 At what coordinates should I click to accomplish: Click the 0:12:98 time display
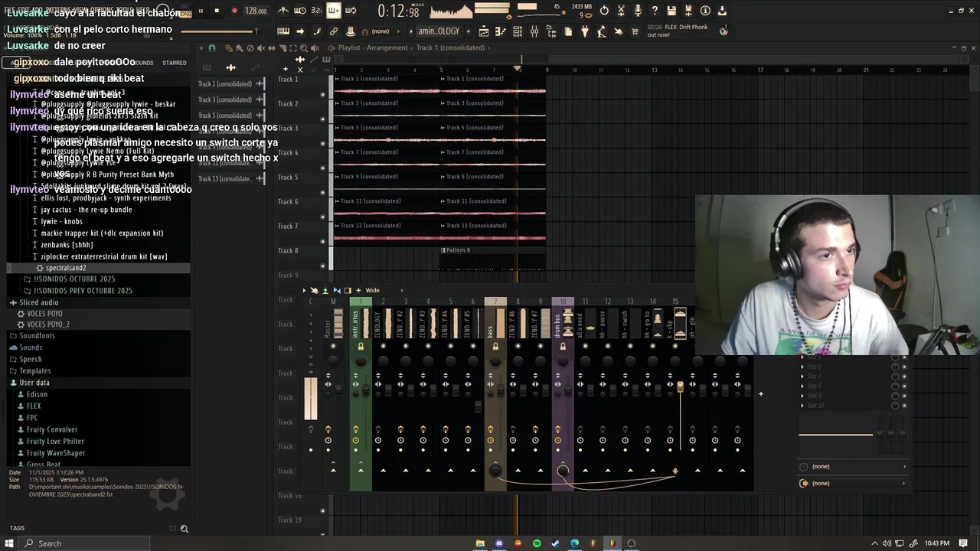398,11
